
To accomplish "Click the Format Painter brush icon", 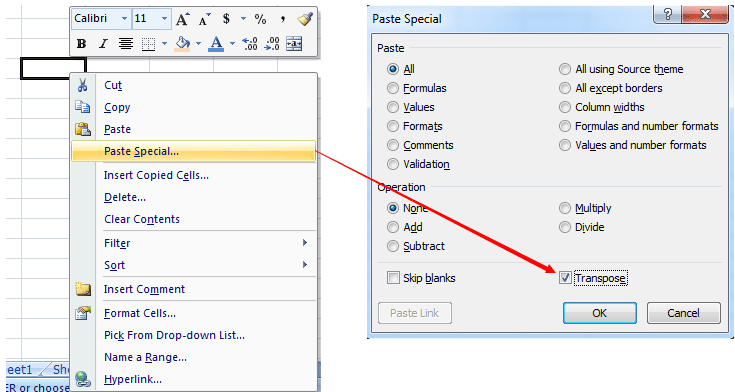I will (x=305, y=19).
